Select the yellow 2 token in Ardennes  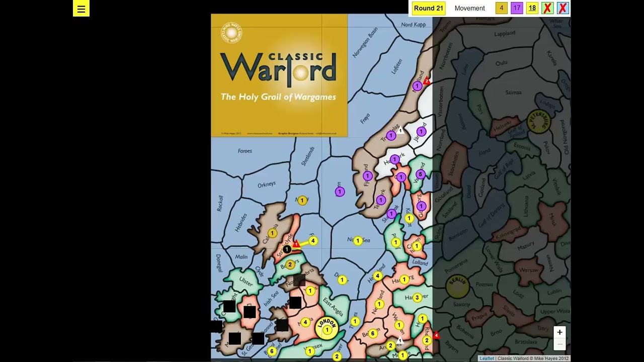coord(390,345)
